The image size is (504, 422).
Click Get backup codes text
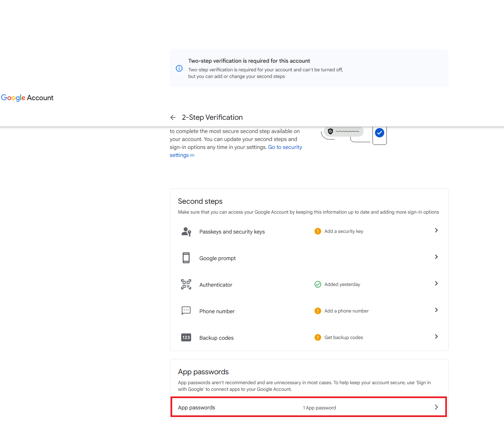point(343,337)
